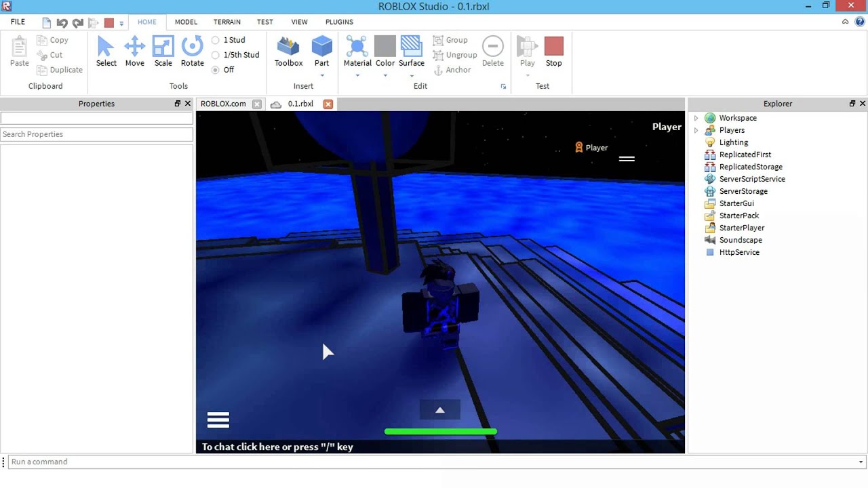Undock the Explorer panel
The image size is (868, 488).
click(852, 104)
